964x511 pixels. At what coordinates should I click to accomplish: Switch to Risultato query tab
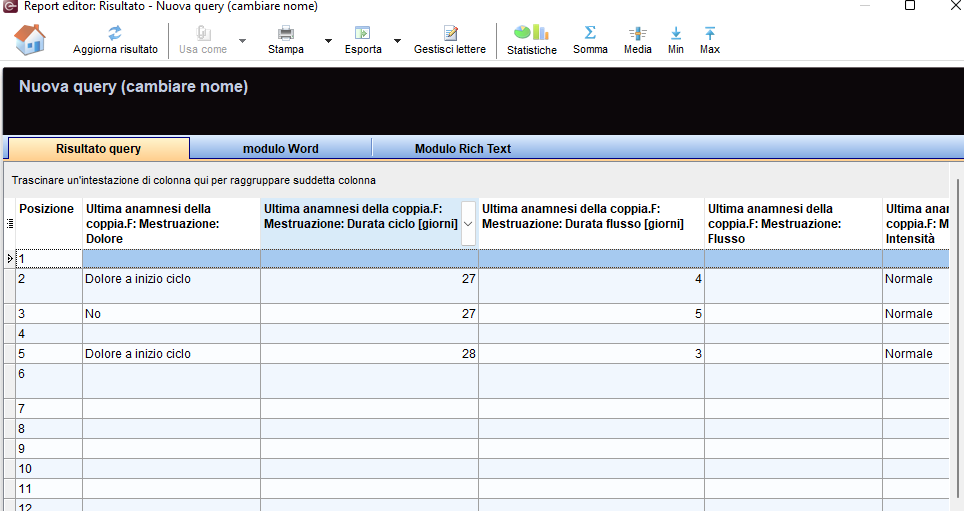point(98,149)
